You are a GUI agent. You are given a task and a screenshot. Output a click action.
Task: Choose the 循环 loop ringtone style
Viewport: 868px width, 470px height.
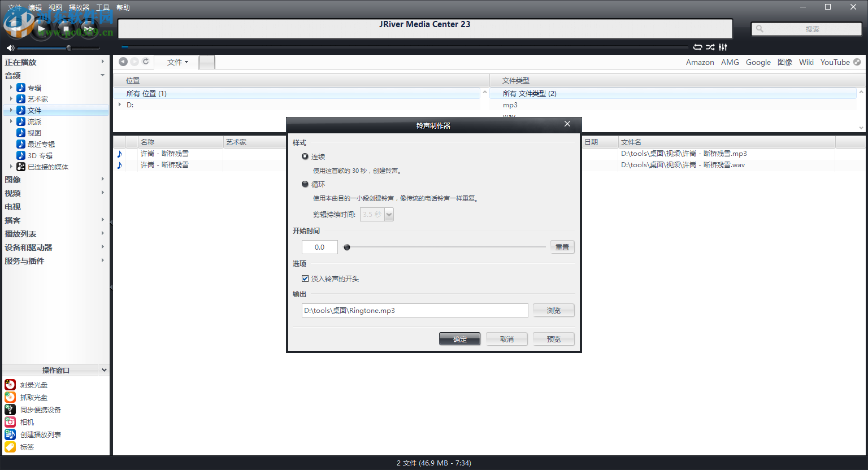pyautogui.click(x=305, y=184)
